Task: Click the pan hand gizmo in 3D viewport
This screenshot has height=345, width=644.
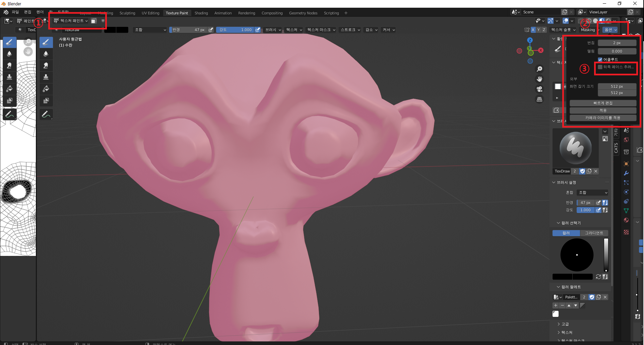Action: (539, 79)
